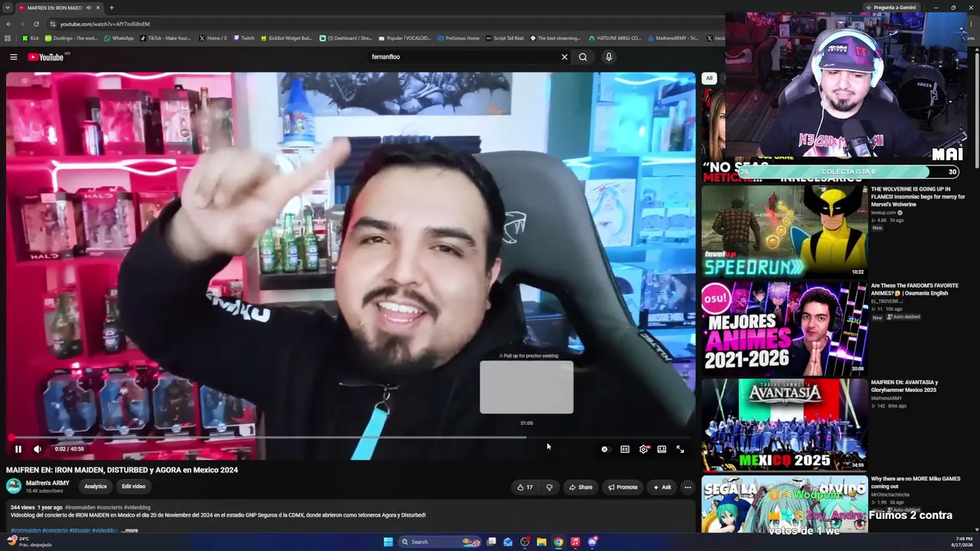Screen dimensions: 980x551
Task: Open the Chrome apps grid shortcut
Action: coord(8,38)
